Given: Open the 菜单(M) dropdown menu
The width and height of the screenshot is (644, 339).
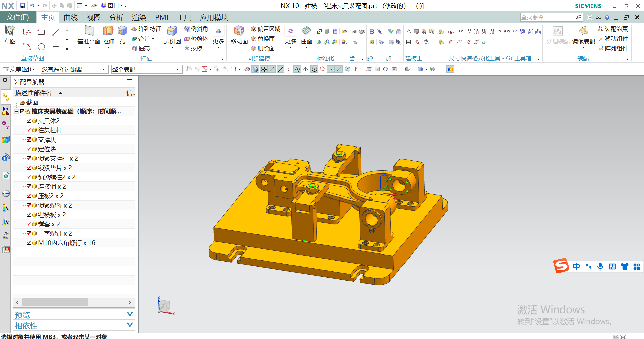Looking at the screenshot, I should 19,69.
